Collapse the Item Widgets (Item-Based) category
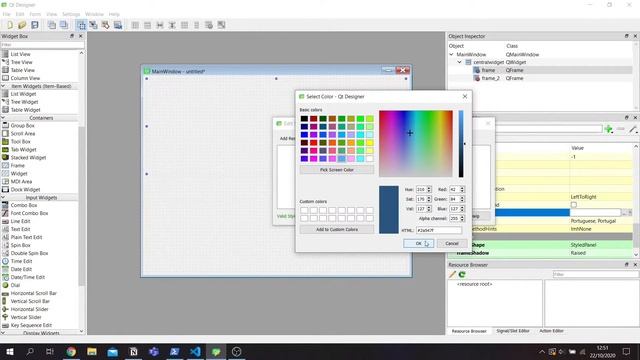640x360 pixels. [x=3, y=86]
